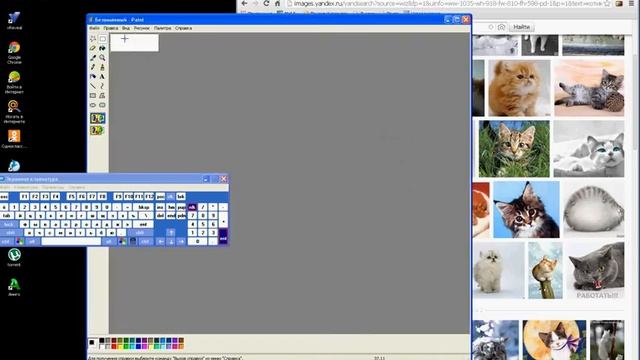Select the Text tool (letter A)

[x=102, y=76]
